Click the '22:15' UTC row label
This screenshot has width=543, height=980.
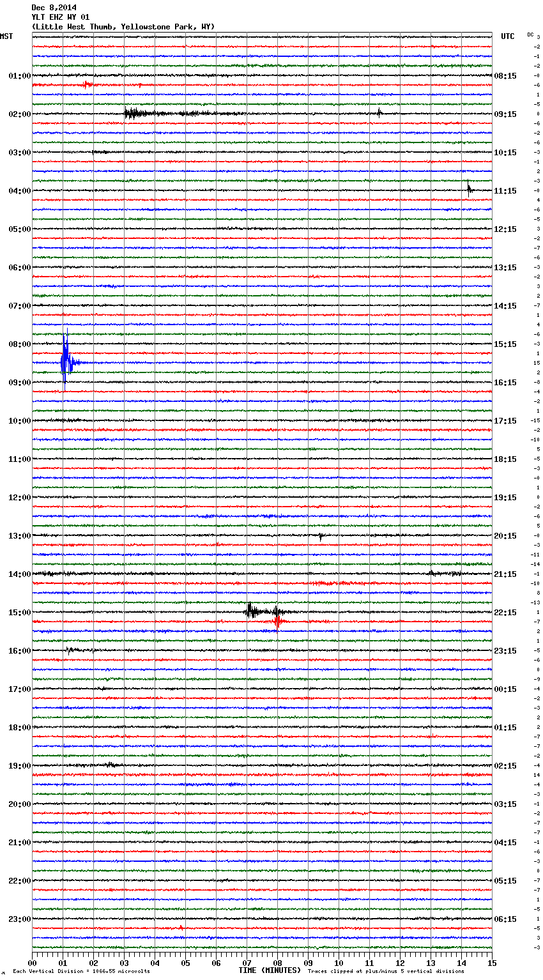click(x=505, y=613)
